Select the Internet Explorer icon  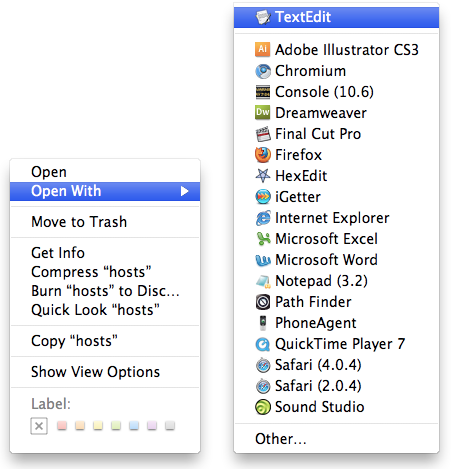263,218
